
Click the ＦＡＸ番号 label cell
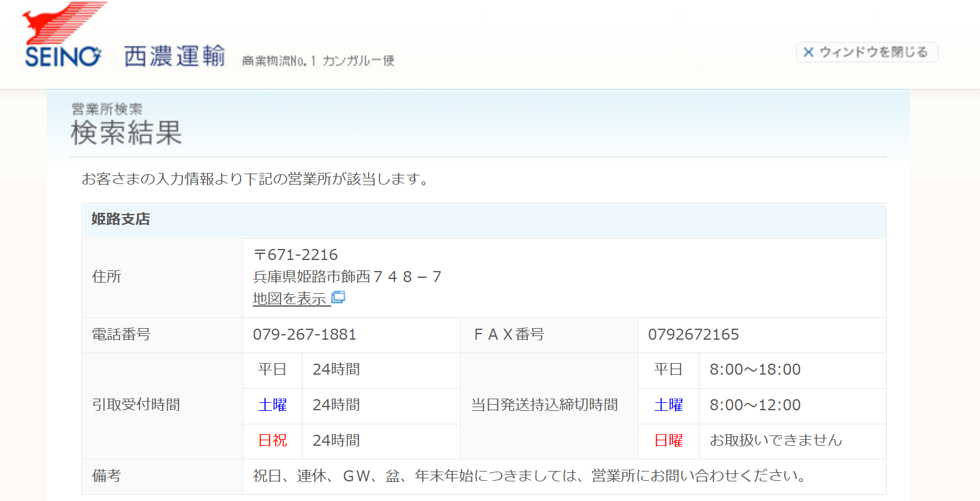(549, 335)
